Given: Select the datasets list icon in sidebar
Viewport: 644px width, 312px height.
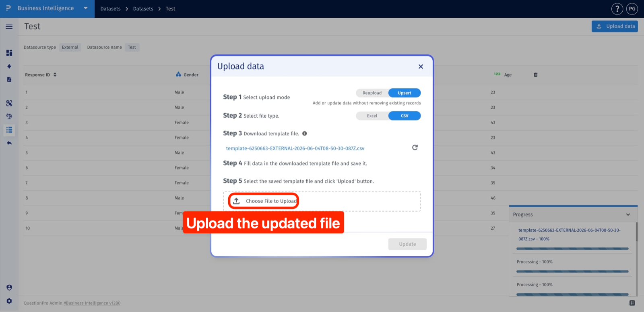Looking at the screenshot, I should click(9, 130).
